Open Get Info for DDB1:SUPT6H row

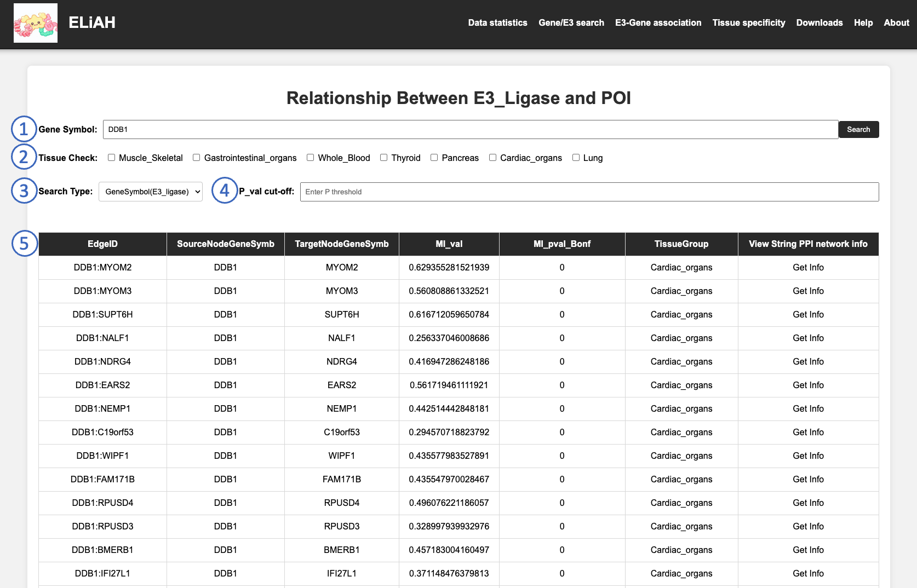pos(808,315)
